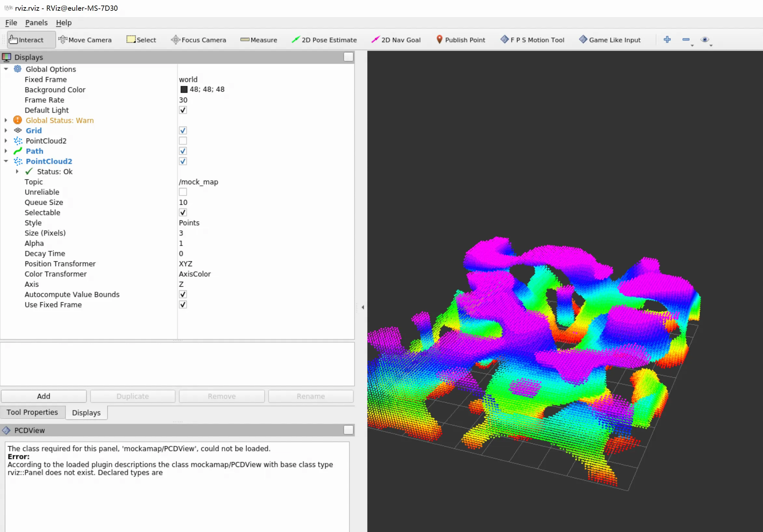
Task: Edit the Fixed Frame value world
Action: click(x=266, y=79)
